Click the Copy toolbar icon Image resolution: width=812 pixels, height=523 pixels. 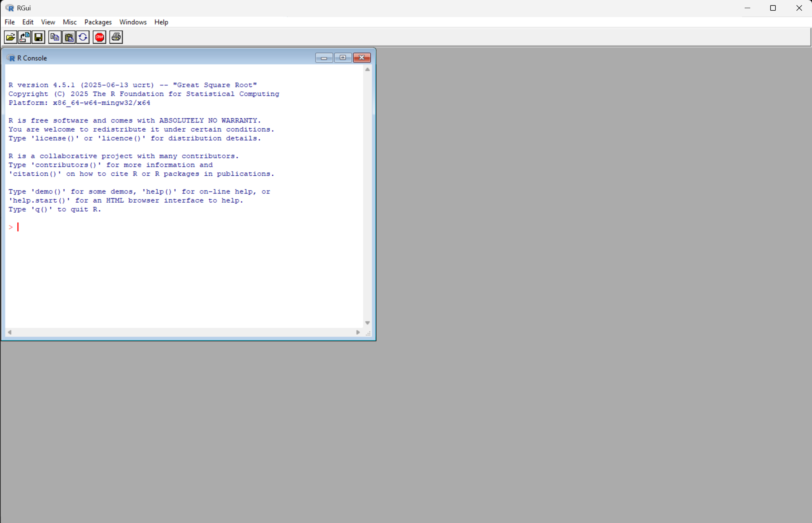coord(55,37)
